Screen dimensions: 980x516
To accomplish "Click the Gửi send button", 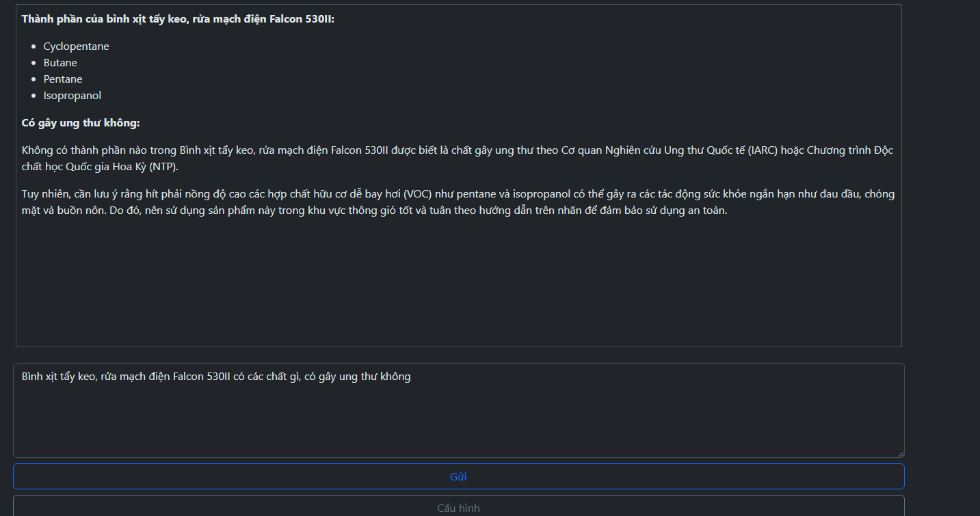I will tap(458, 476).
